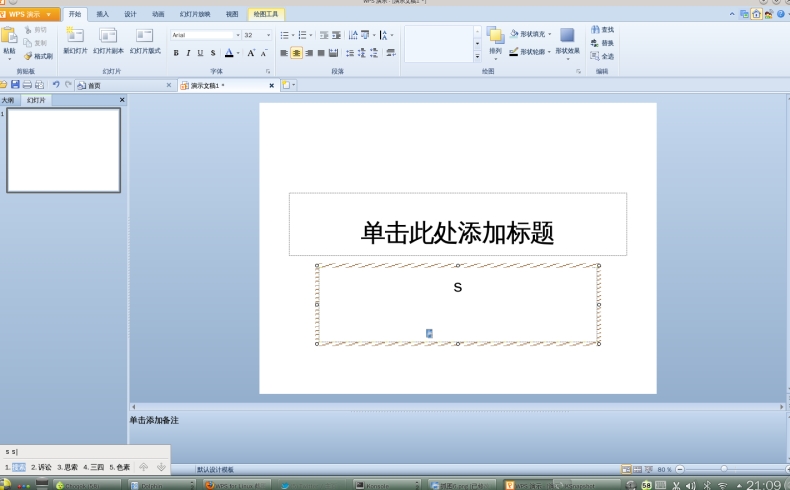Image resolution: width=790 pixels, height=490 pixels.
Task: Open the 插入 ribbon tab
Action: pyautogui.click(x=103, y=14)
